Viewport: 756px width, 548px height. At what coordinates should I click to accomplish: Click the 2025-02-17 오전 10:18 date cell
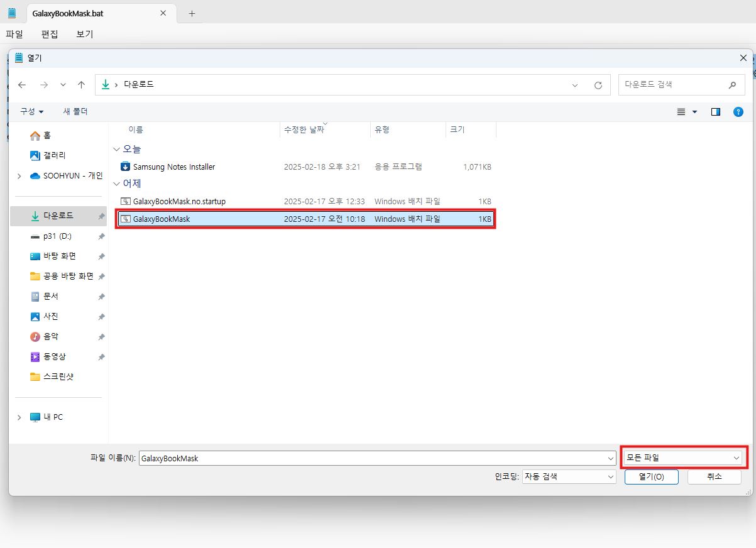324,219
